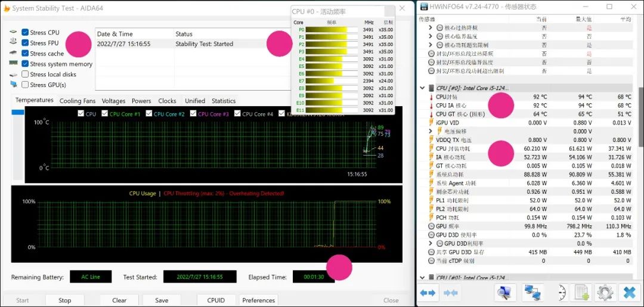Click the Elapsed Time field showing 00:01:30
Viewport: 644px width, 307px height.
pos(314,277)
